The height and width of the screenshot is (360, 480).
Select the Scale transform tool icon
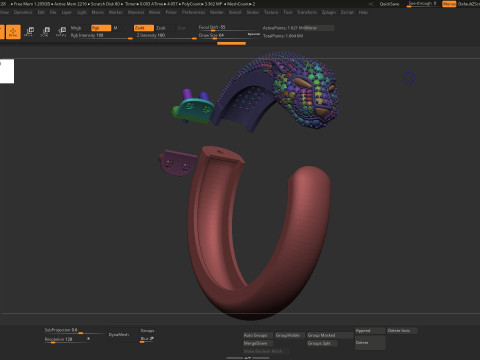click(45, 32)
